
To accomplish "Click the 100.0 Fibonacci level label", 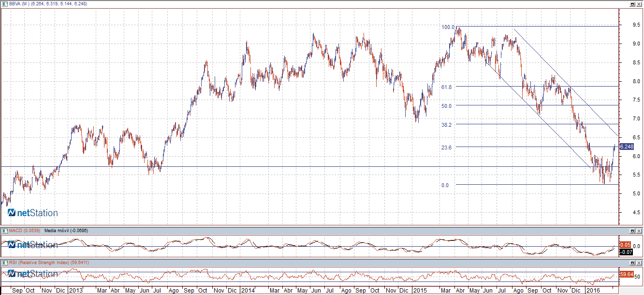I will (448, 27).
